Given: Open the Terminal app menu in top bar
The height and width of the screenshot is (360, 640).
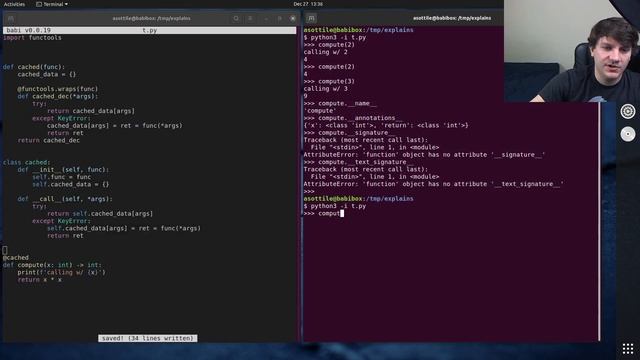Looking at the screenshot, I should coord(52,4).
